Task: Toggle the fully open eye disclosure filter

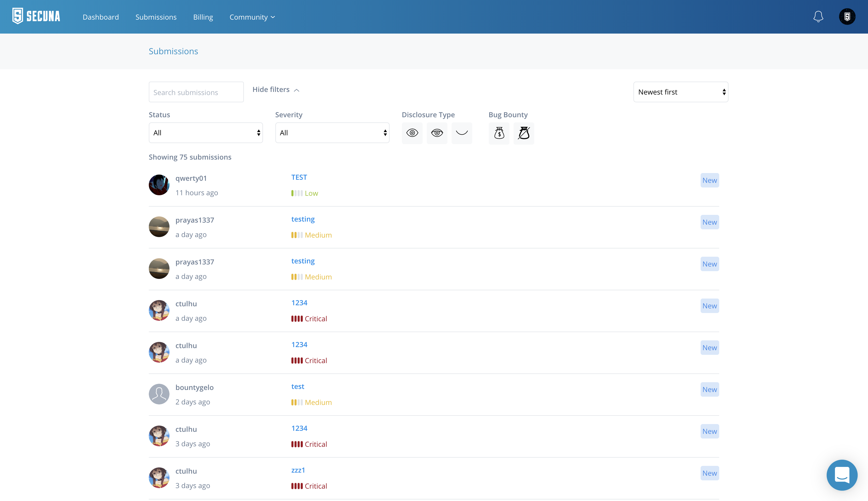Action: coord(412,133)
